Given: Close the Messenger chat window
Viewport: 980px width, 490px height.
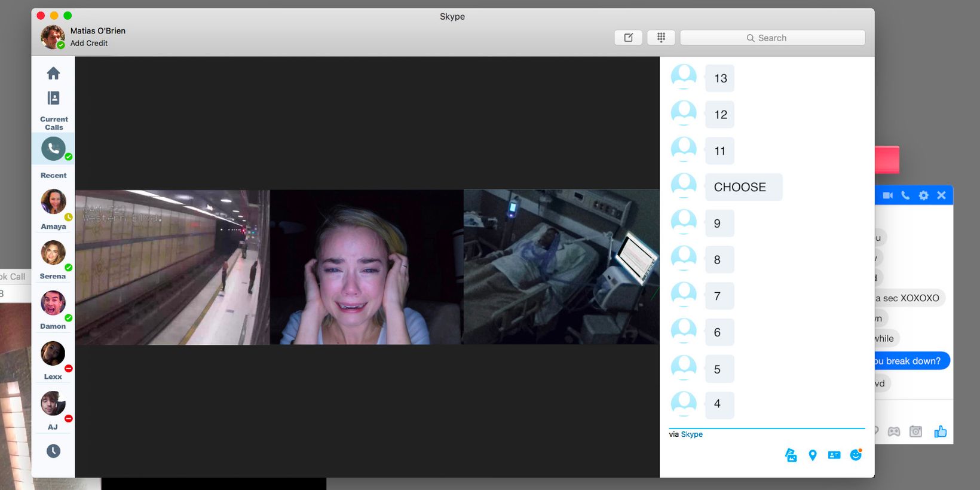Looking at the screenshot, I should tap(941, 195).
